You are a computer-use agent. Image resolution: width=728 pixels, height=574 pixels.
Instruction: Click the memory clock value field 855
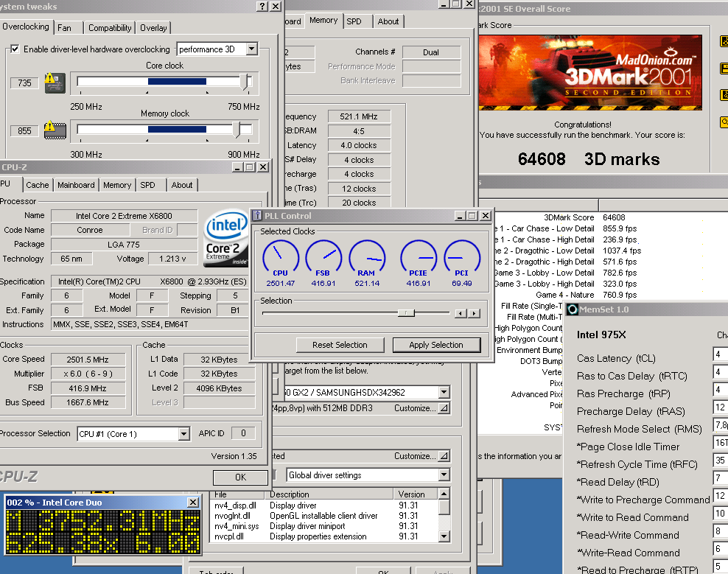(x=24, y=131)
